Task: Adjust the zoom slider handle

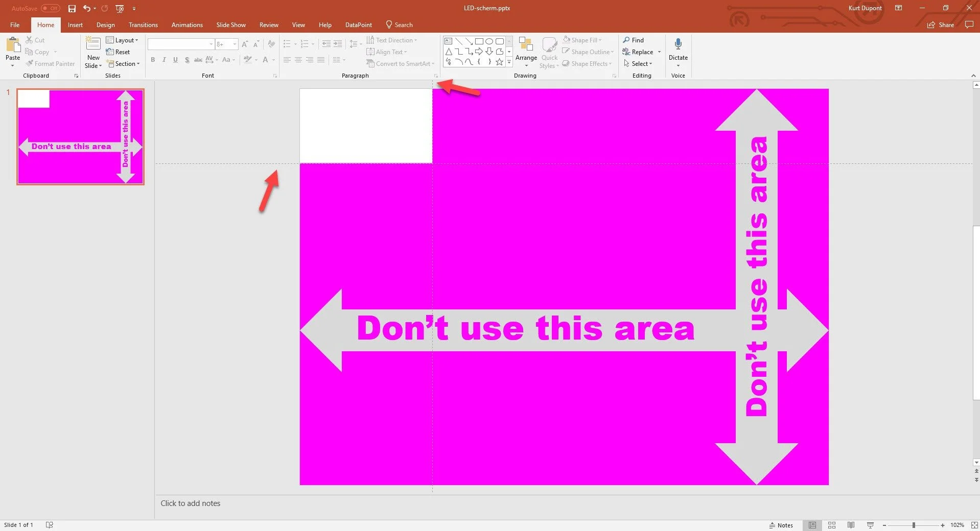Action: click(x=914, y=525)
